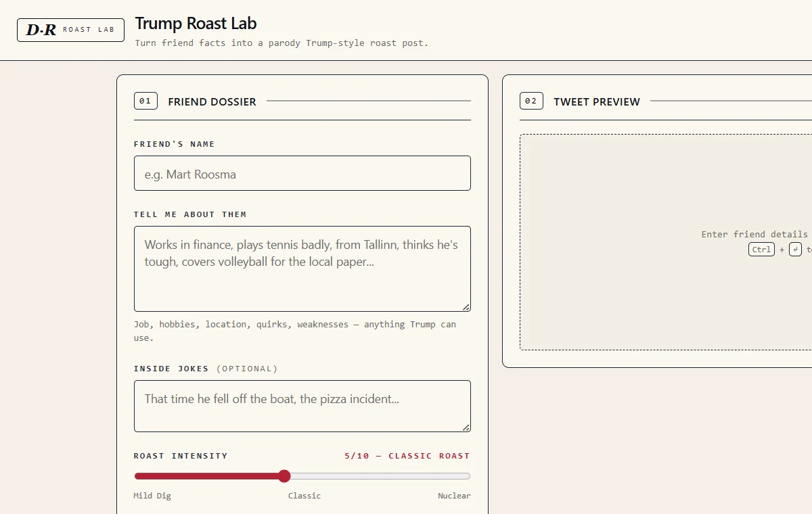The width and height of the screenshot is (812, 514).
Task: Click the Mild Dig slider label
Action: tap(152, 496)
